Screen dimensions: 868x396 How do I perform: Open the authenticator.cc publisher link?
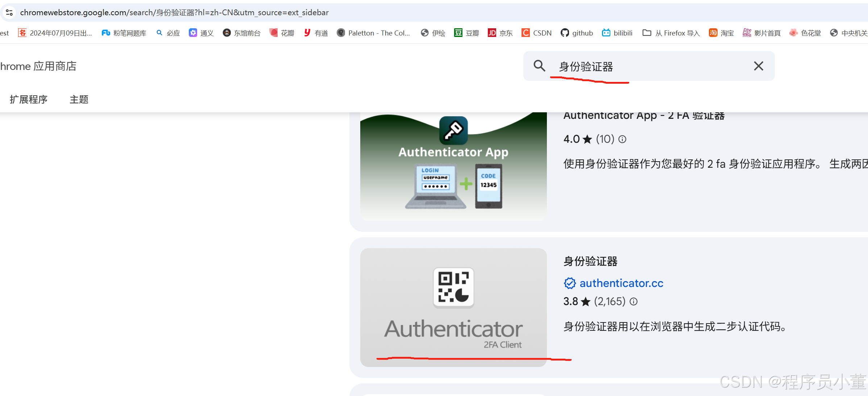[621, 283]
